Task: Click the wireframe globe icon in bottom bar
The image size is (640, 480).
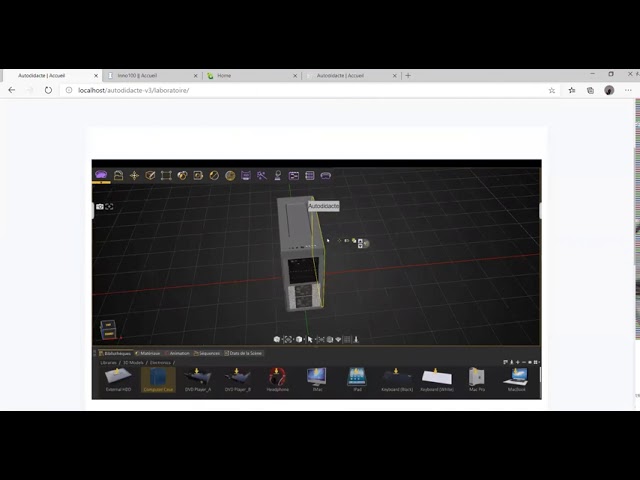Action: 330,339
